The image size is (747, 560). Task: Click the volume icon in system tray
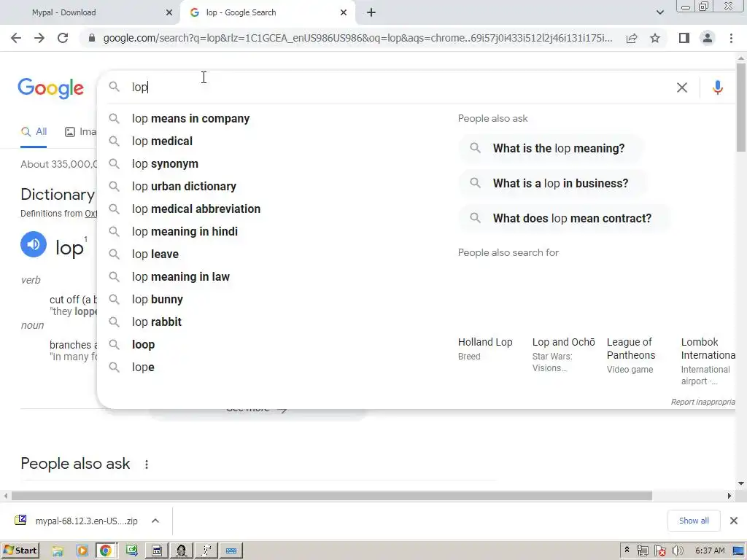(678, 551)
